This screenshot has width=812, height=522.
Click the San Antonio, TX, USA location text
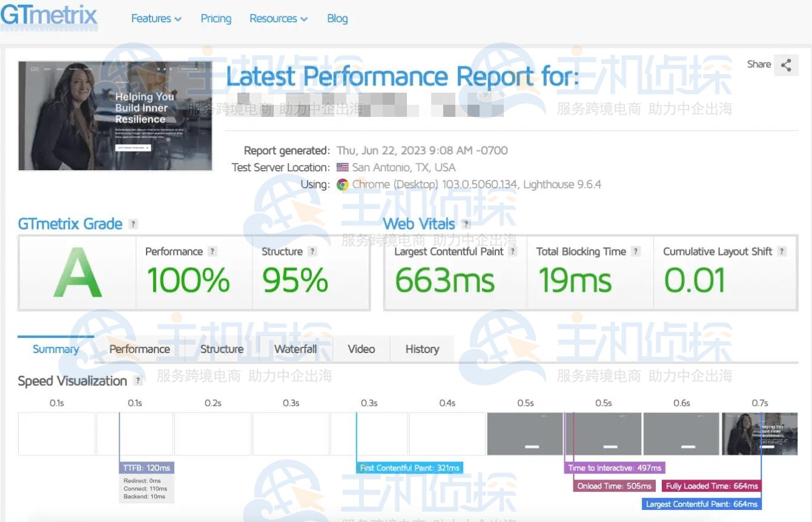(404, 168)
